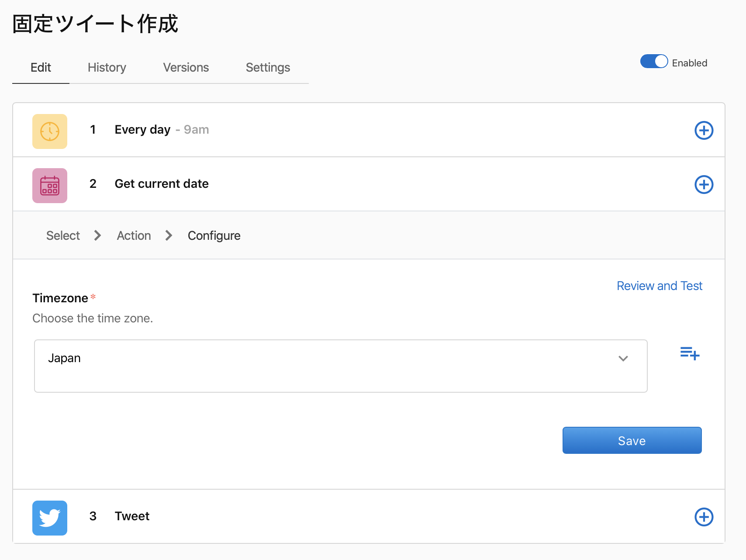Toggle the Enabled switch off

(654, 62)
